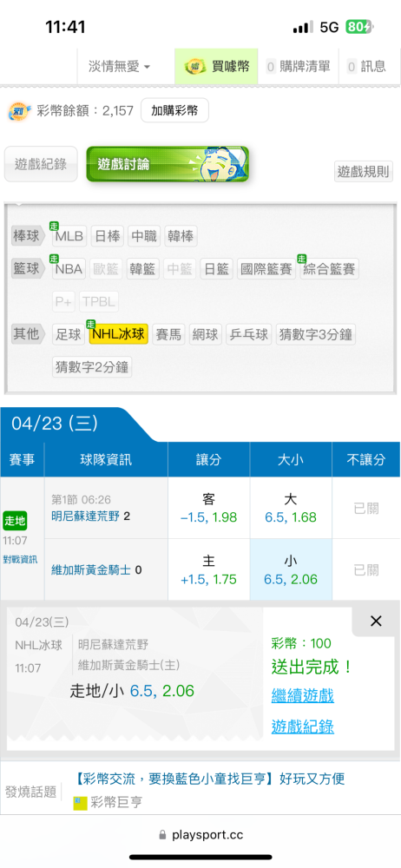The height and width of the screenshot is (868, 401).
Task: Tap the 棒球 category label
Action: (28, 236)
